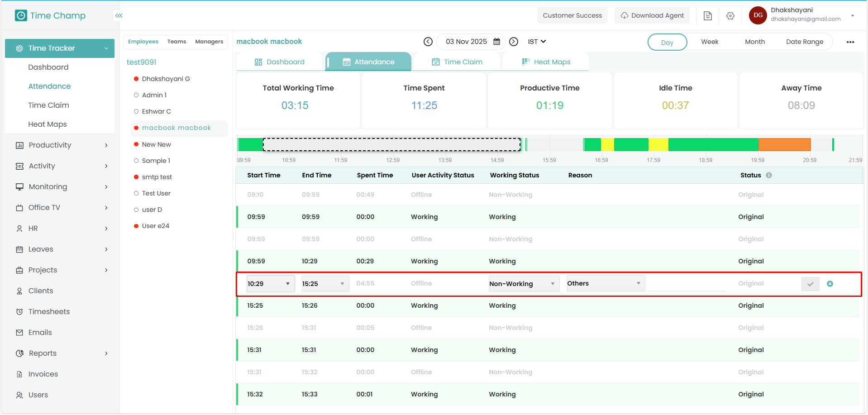Open the Others reason dropdown
868x415 pixels.
(605, 283)
